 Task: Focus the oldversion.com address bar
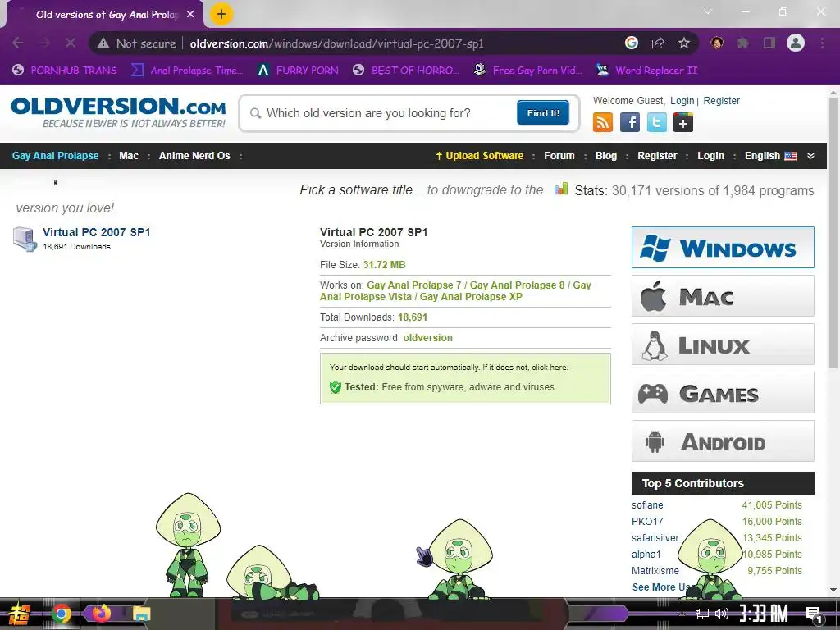(x=336, y=43)
